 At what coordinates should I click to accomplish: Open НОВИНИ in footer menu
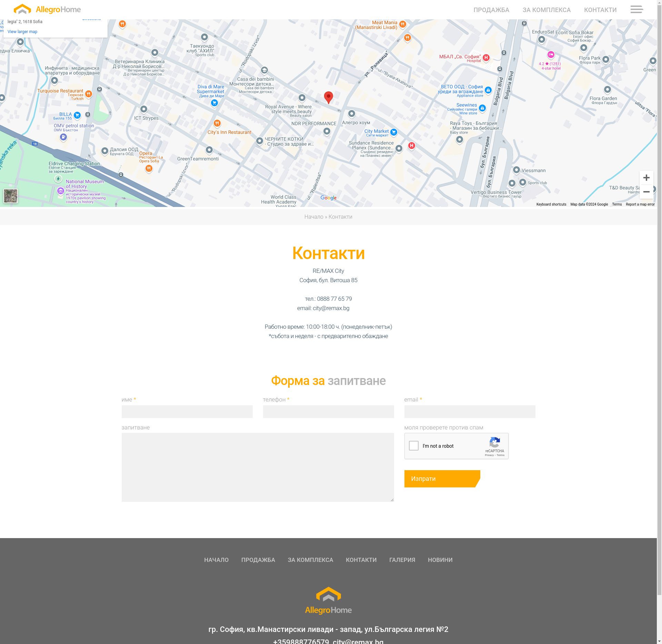(440, 560)
